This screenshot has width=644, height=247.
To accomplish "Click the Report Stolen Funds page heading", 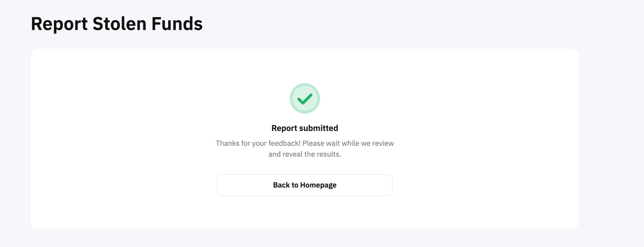I will pos(117,24).
